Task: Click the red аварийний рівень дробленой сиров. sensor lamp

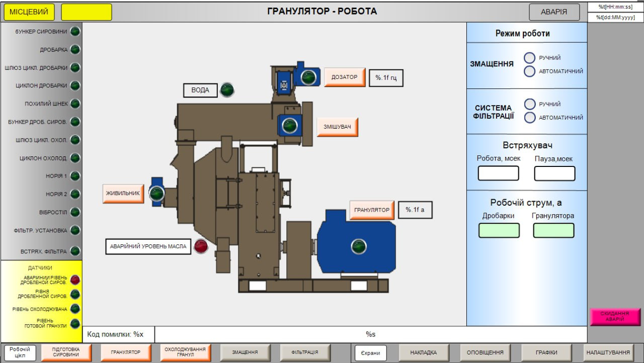Action: [x=75, y=280]
